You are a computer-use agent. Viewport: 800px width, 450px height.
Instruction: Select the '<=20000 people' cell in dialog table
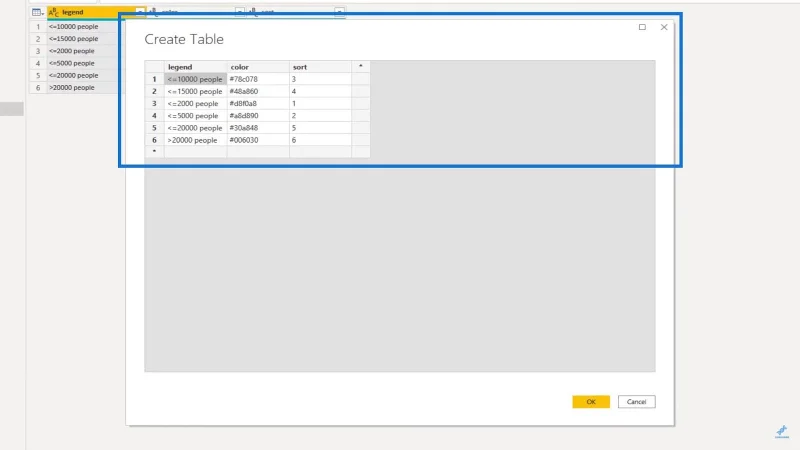point(195,128)
